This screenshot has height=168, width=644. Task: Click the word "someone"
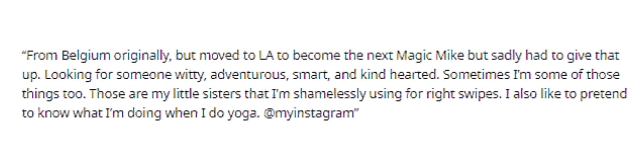144,75
